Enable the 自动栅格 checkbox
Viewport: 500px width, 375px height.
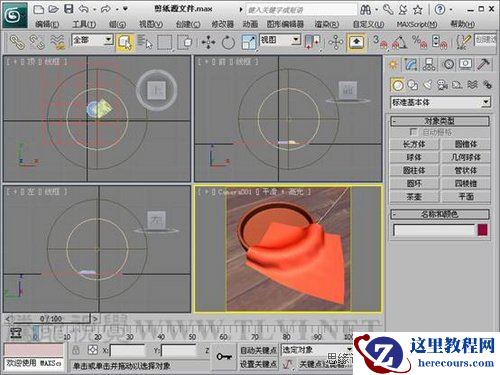[x=414, y=132]
